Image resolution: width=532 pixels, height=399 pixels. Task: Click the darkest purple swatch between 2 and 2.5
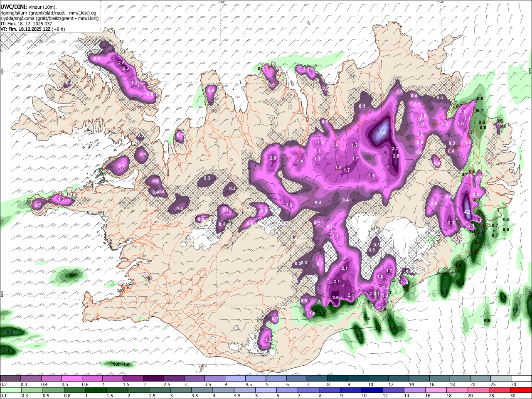(x=153, y=379)
